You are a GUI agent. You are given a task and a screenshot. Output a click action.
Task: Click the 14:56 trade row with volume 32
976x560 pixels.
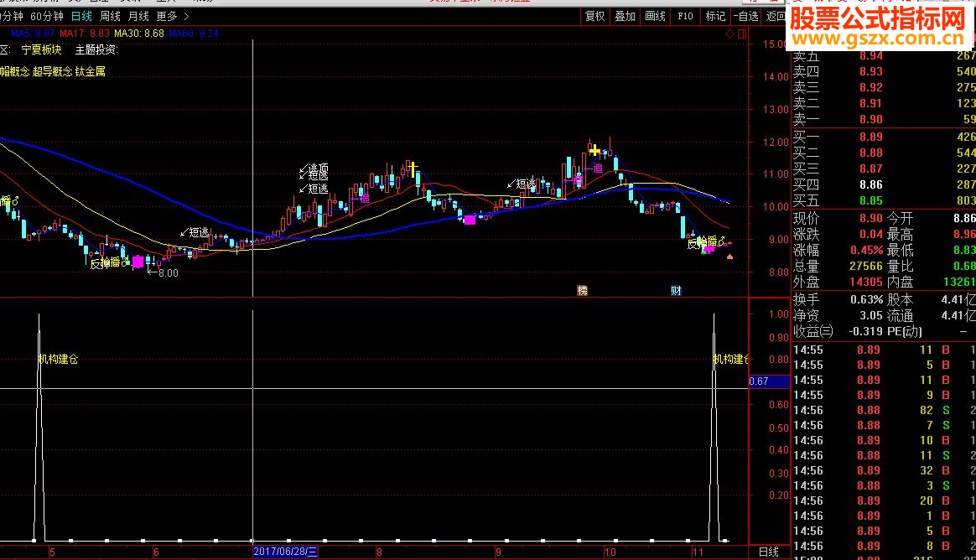coord(884,471)
